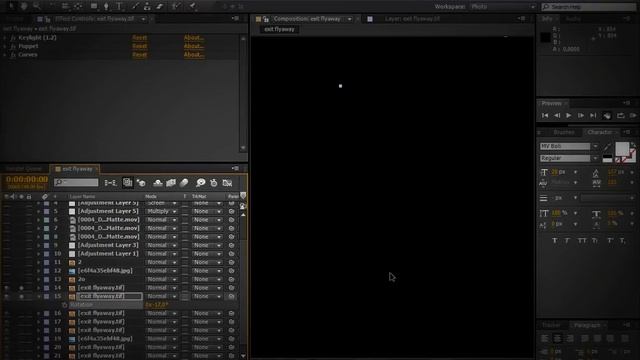
Task: Toggle Superscript in Character panel
Action: point(610,240)
